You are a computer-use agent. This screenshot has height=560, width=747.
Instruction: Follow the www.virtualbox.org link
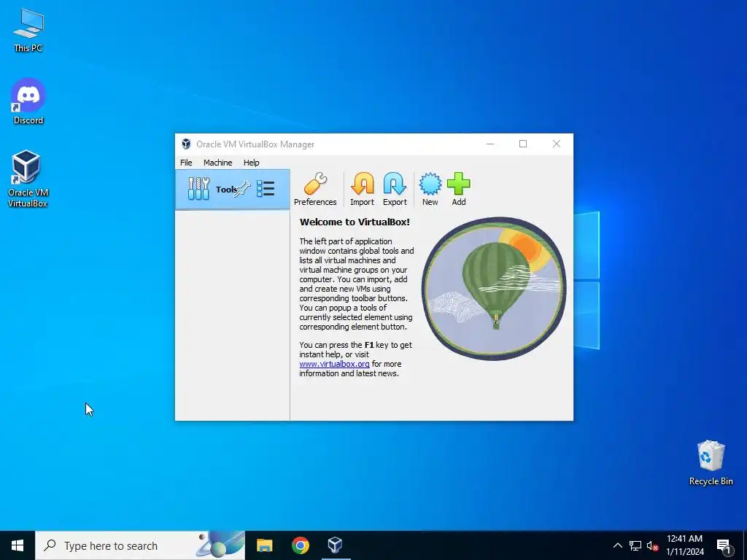point(334,364)
